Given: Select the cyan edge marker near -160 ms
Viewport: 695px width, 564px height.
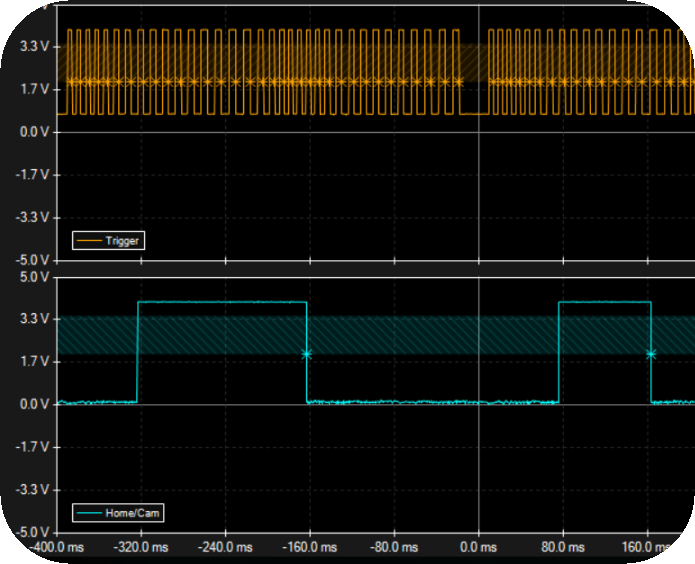Looking at the screenshot, I should pyautogui.click(x=307, y=354).
